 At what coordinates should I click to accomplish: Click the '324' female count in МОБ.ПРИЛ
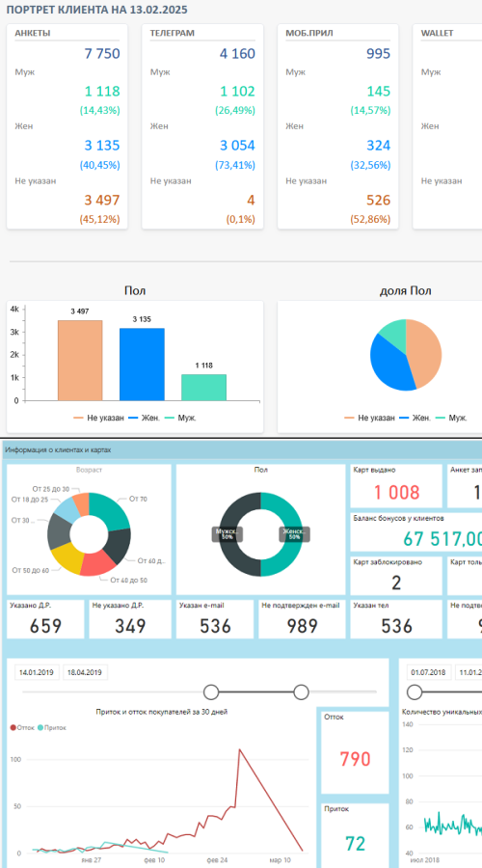point(379,146)
